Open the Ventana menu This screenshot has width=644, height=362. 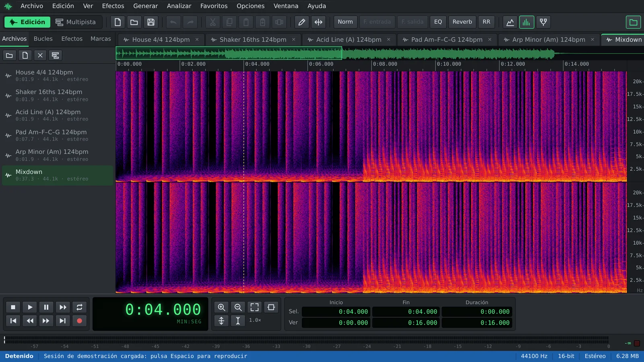(286, 6)
